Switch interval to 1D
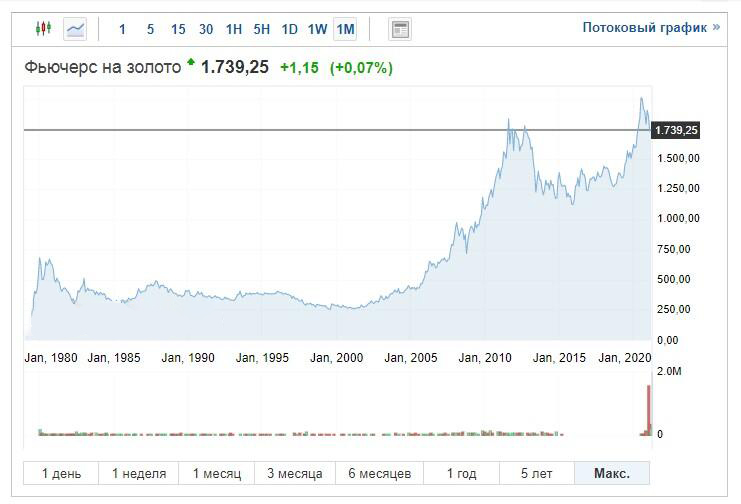Image resolution: width=741 pixels, height=504 pixels. (x=290, y=29)
